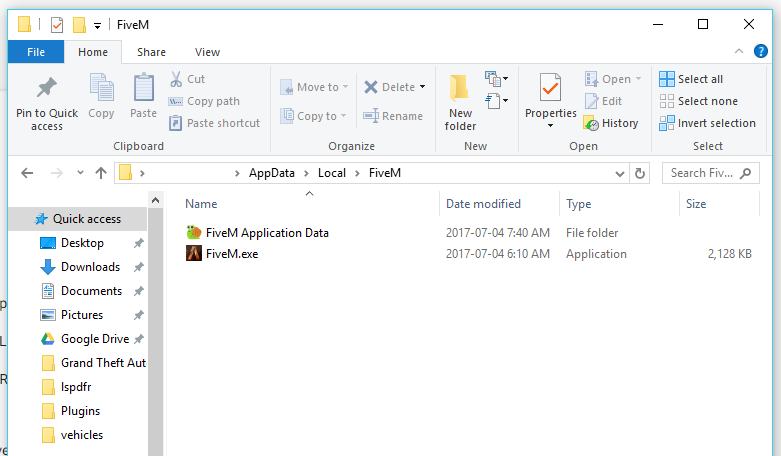Open the address bar history dropdown

[620, 173]
